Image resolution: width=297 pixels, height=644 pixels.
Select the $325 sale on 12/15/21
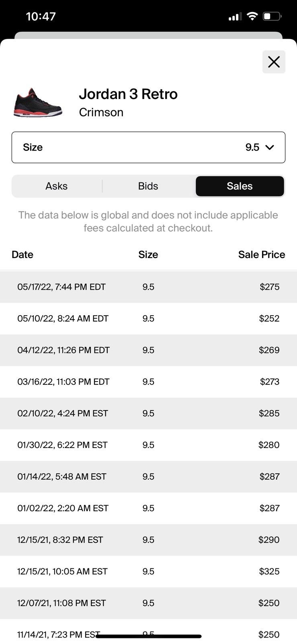148,572
